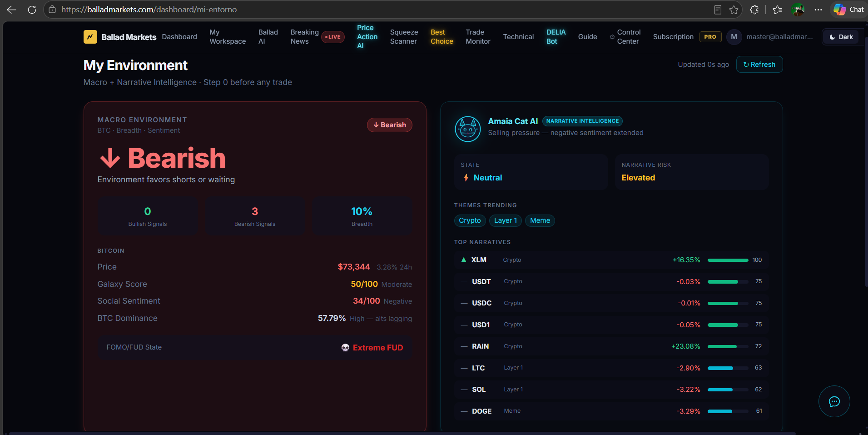Refresh the My Environment data
868x435 pixels.
point(759,65)
